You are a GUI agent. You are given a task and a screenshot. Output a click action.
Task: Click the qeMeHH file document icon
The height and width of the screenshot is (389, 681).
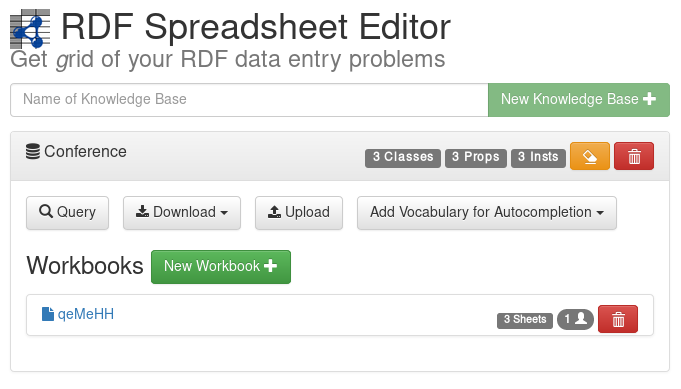[x=48, y=314]
